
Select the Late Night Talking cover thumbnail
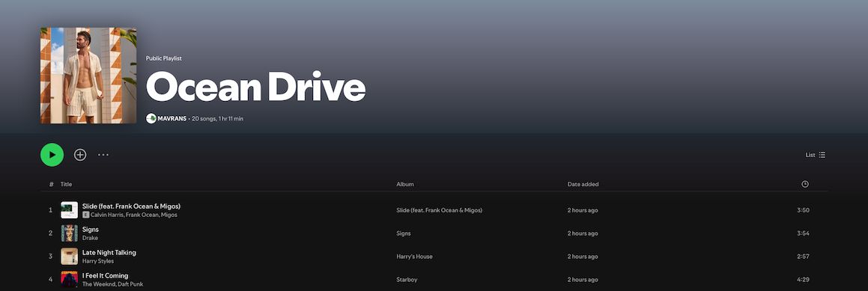click(x=69, y=257)
